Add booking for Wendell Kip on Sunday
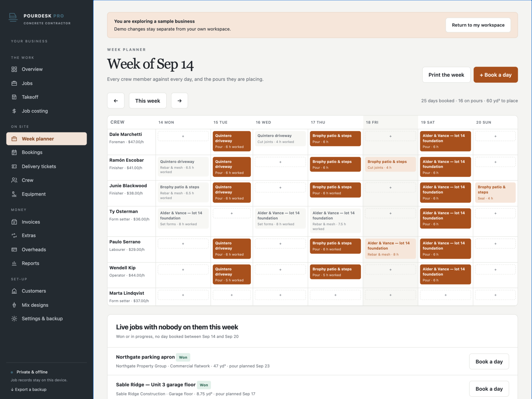 pos(495,270)
